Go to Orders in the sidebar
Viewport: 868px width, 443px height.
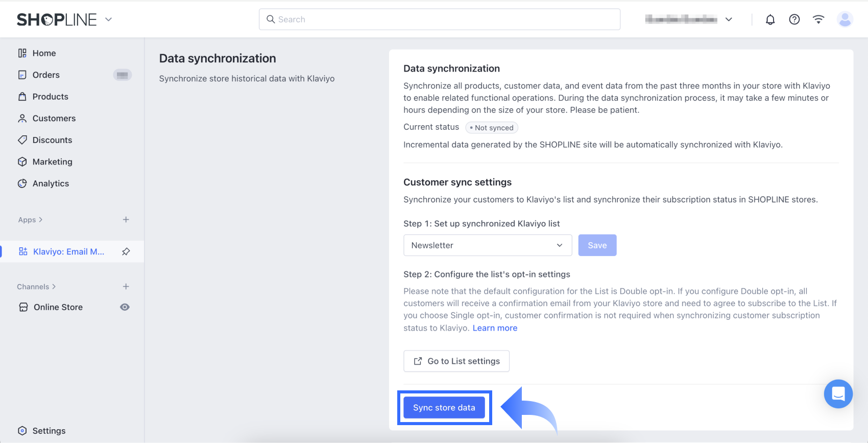click(46, 75)
